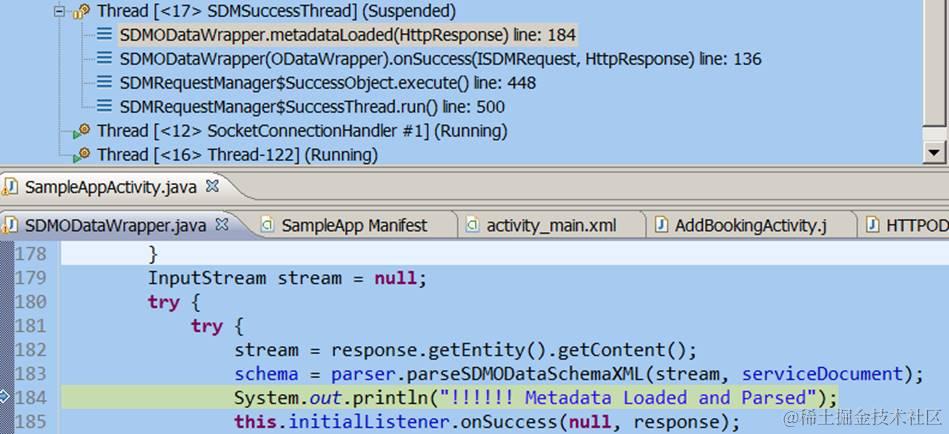This screenshot has width=949, height=434.
Task: Click line number 178 in the gutter
Action: 31,254
